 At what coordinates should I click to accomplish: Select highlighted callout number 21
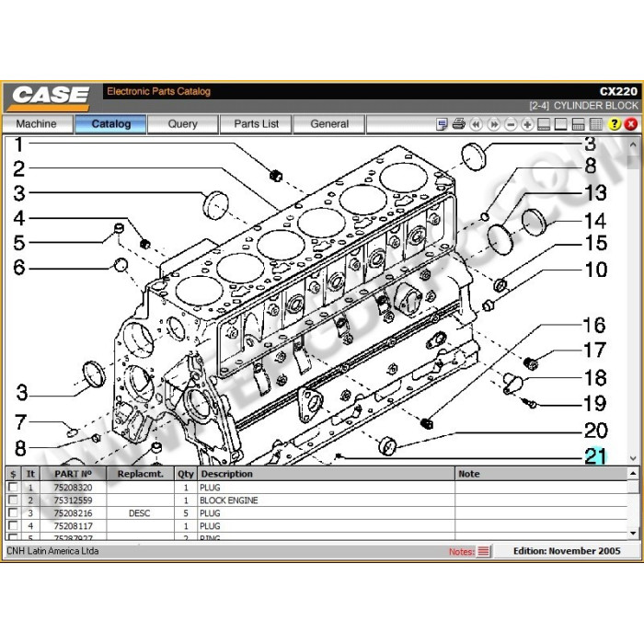coord(595,456)
